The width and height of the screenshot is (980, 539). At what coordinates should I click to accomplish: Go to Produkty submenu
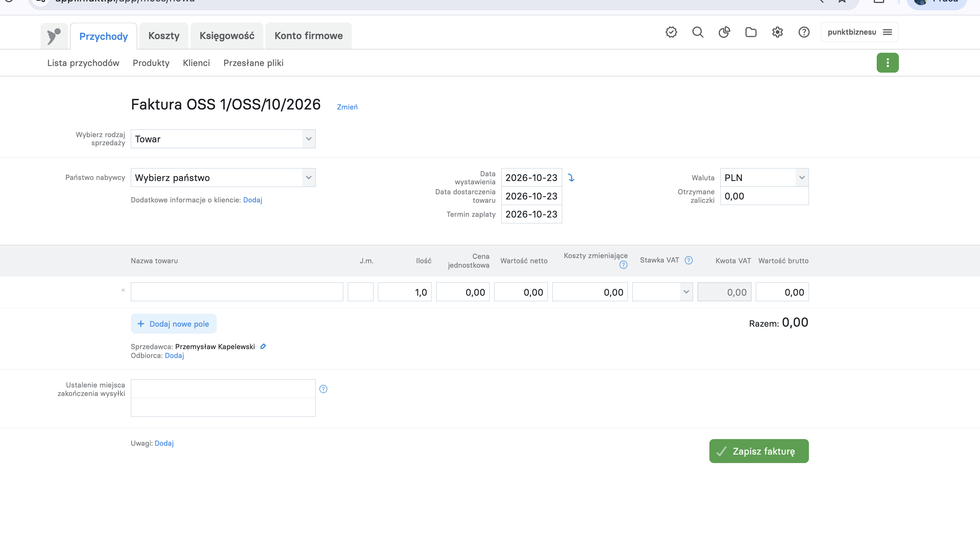[x=151, y=63]
